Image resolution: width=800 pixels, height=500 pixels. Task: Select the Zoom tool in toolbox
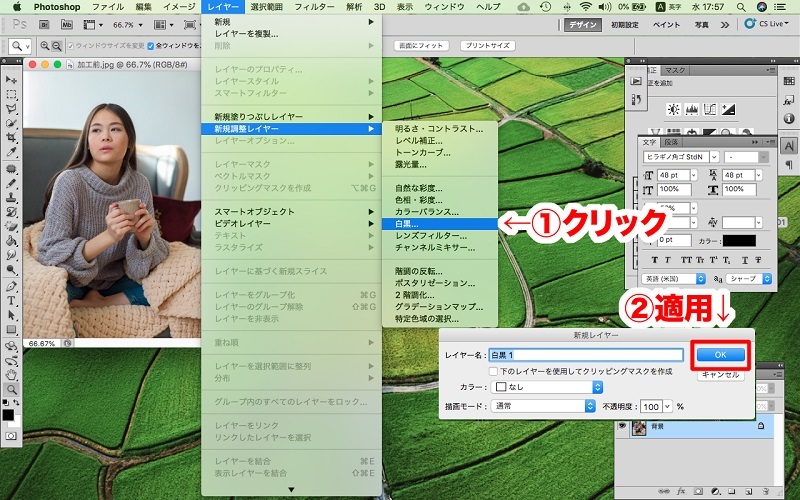[11, 389]
